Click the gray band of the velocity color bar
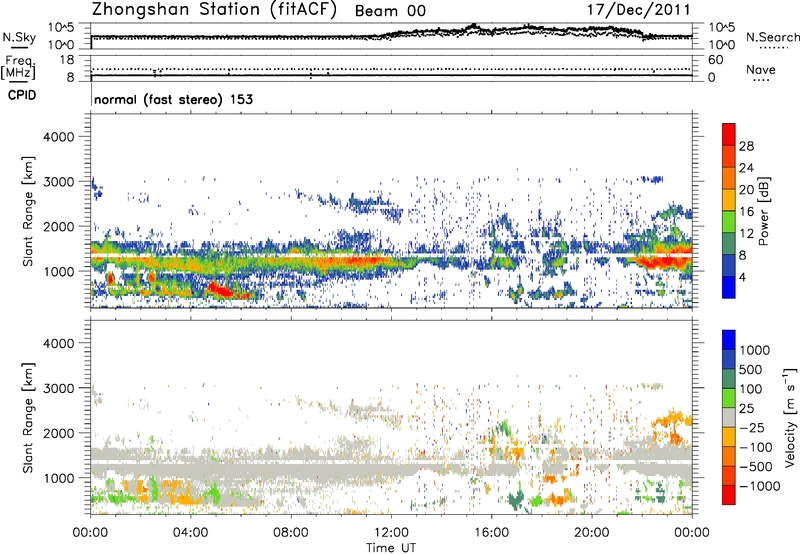 coord(729,417)
